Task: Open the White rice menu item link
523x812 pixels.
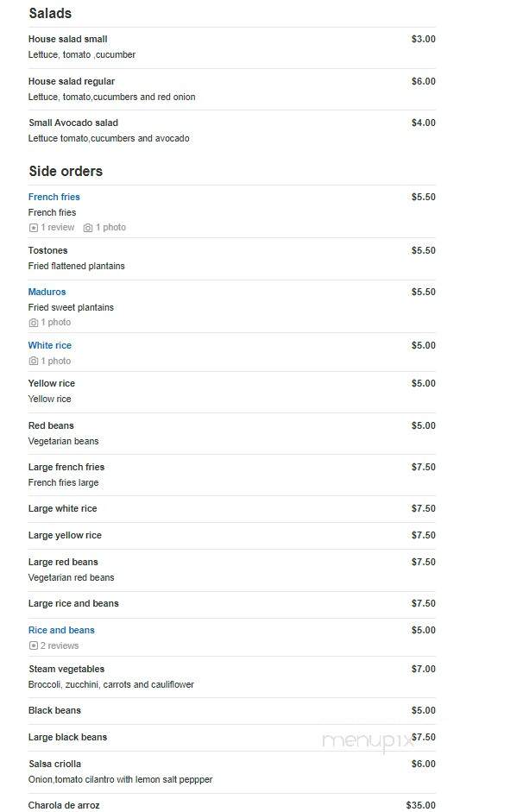Action: [50, 345]
